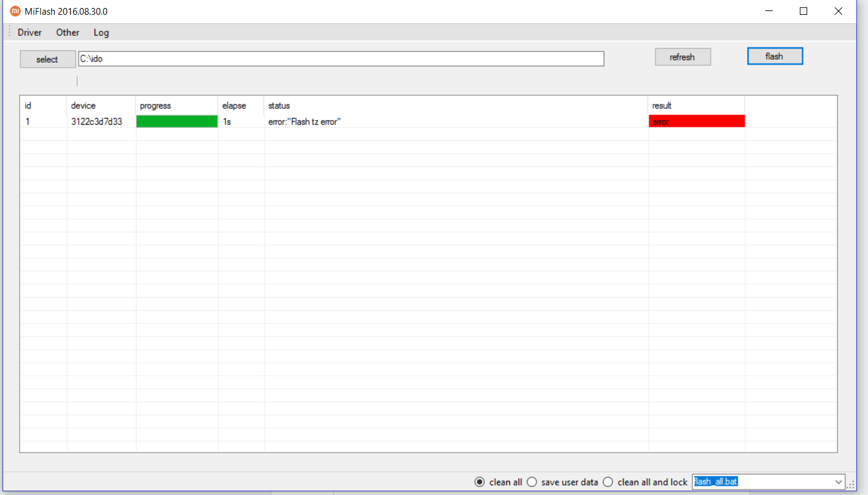Click the id column header

43,106
